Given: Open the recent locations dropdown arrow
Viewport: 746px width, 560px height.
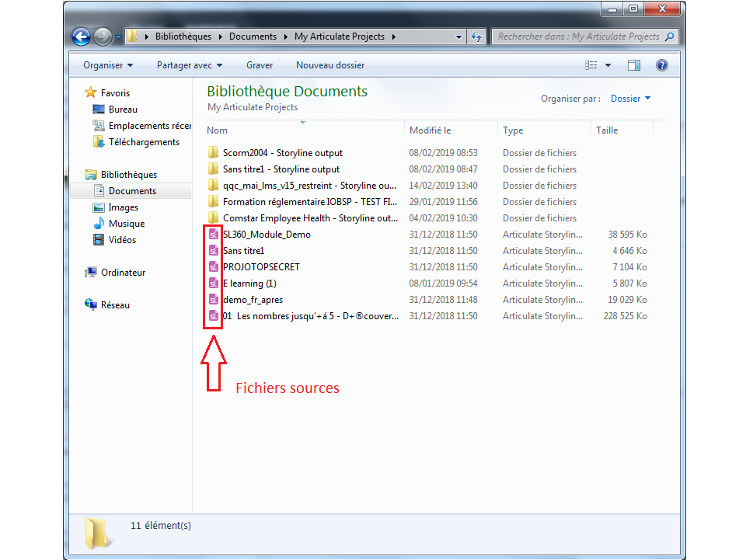Looking at the screenshot, I should click(118, 37).
